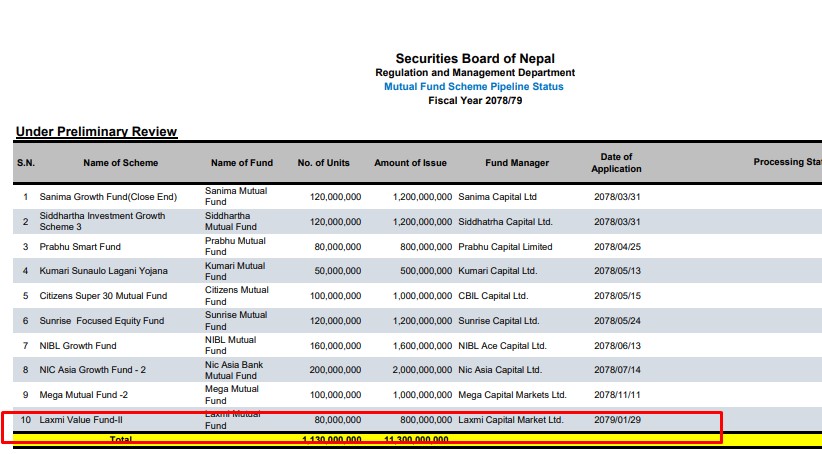Click the application date 2078/11/11
This screenshot has width=822, height=454.
pos(617,395)
